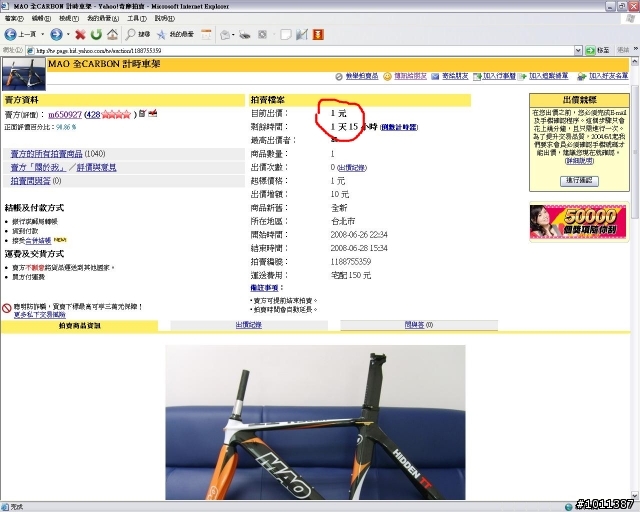The image size is (640, 512).
Task: Click the red icon after seller rating
Action: coord(153,113)
